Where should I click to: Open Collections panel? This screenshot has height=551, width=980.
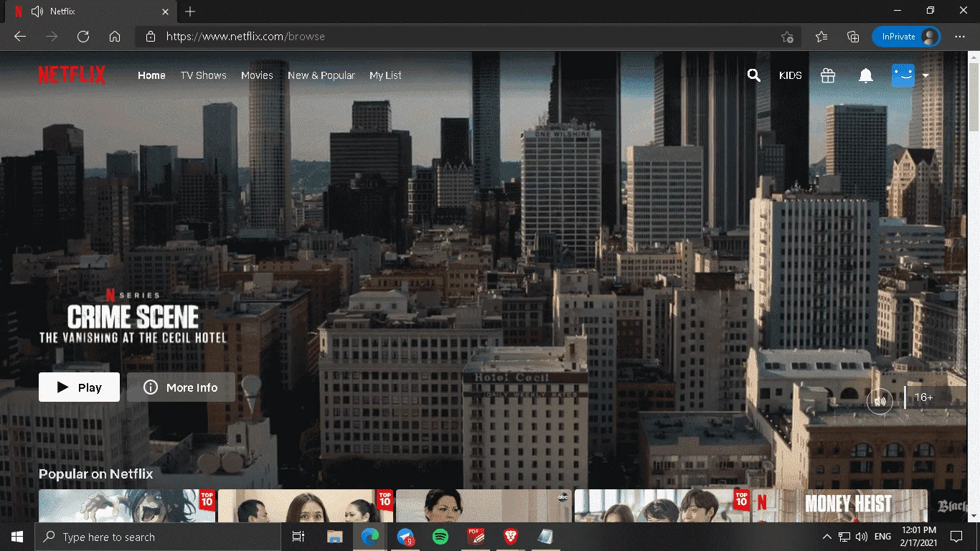click(x=853, y=37)
